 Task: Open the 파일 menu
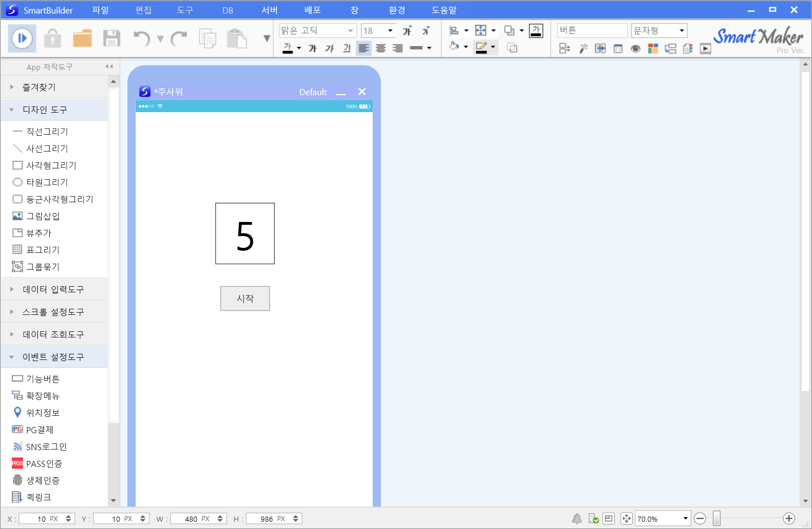pos(100,10)
